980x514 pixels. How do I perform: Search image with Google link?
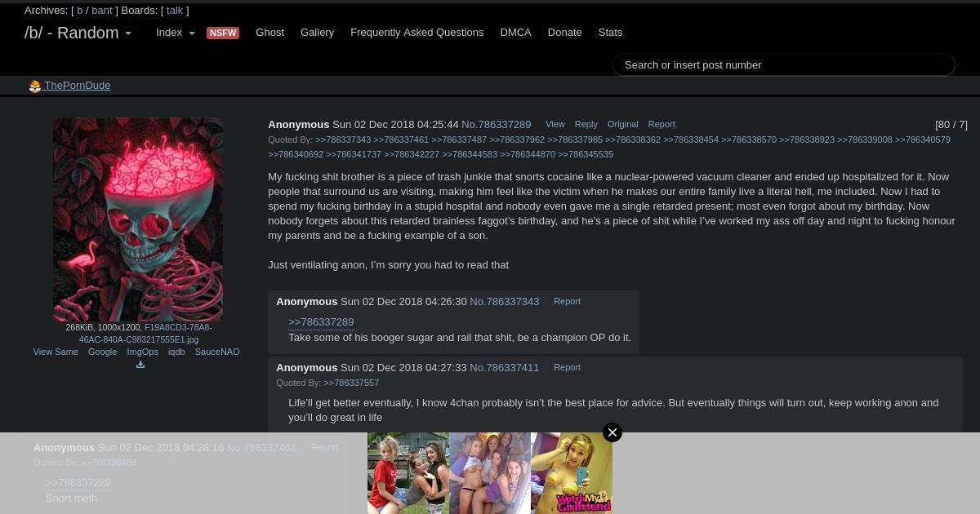click(103, 352)
